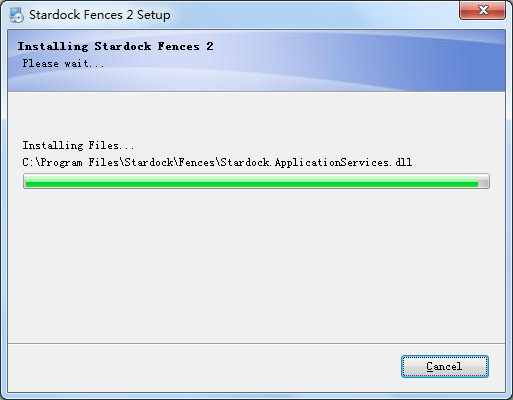
Task: Click the 'Stardock Fences 2 Setup' window title
Action: coord(100,15)
